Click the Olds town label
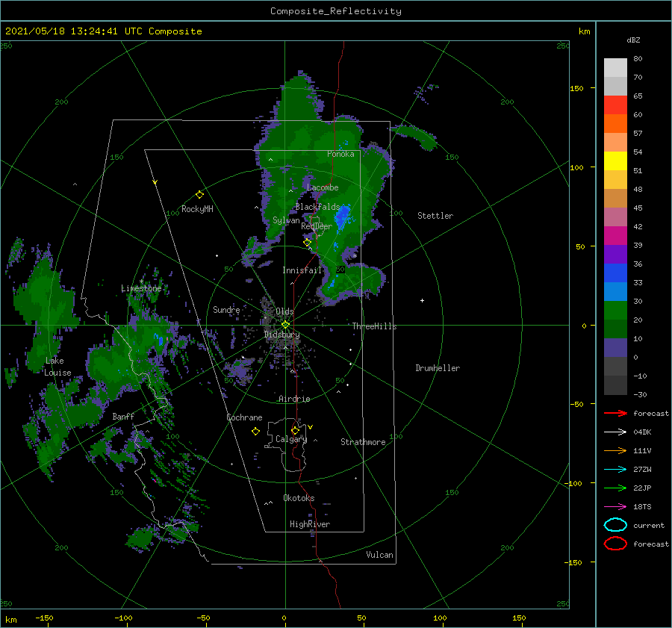Screen dimensions: 672x628 pos(284,311)
